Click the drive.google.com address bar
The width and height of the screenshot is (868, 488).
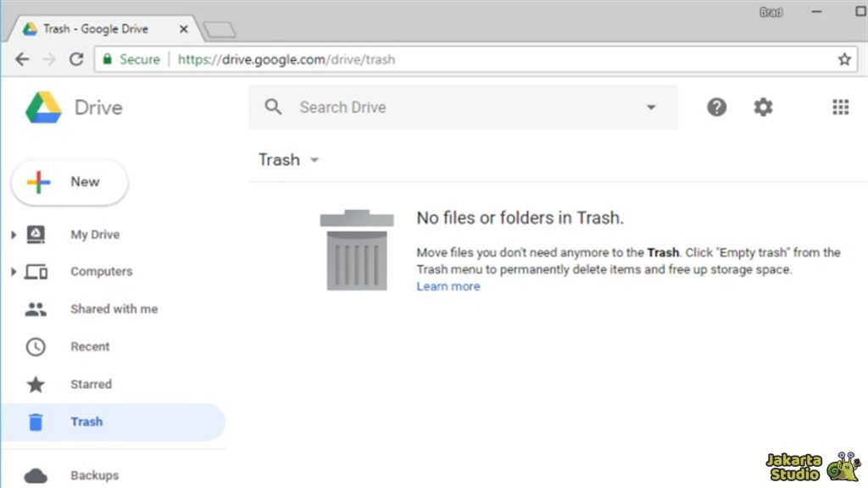[x=476, y=59]
